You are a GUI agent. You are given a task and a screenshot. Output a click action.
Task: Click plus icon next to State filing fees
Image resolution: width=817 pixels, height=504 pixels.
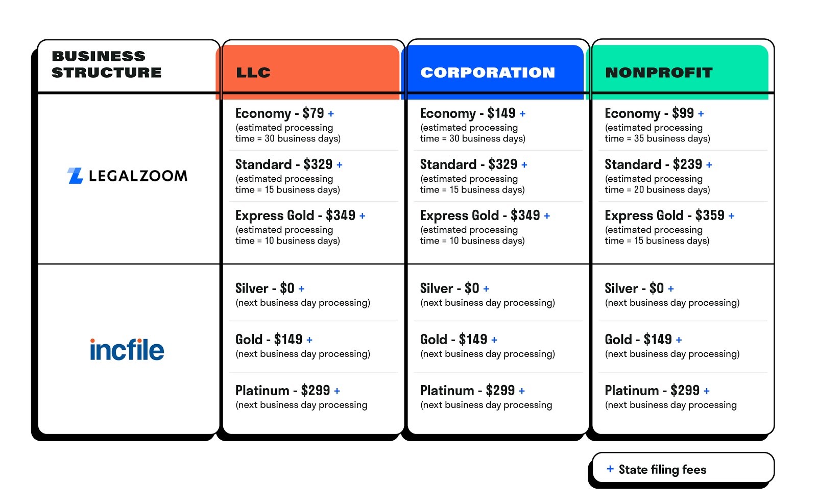coord(610,469)
